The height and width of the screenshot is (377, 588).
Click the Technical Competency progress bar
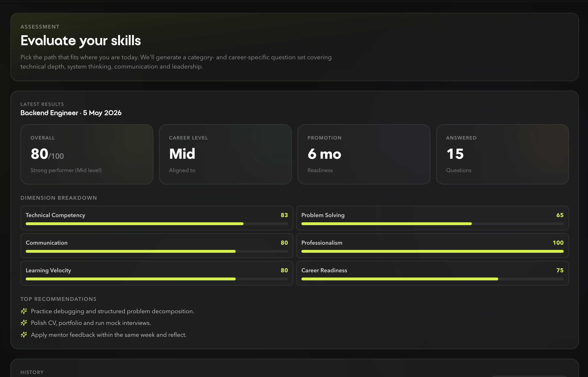click(x=157, y=224)
